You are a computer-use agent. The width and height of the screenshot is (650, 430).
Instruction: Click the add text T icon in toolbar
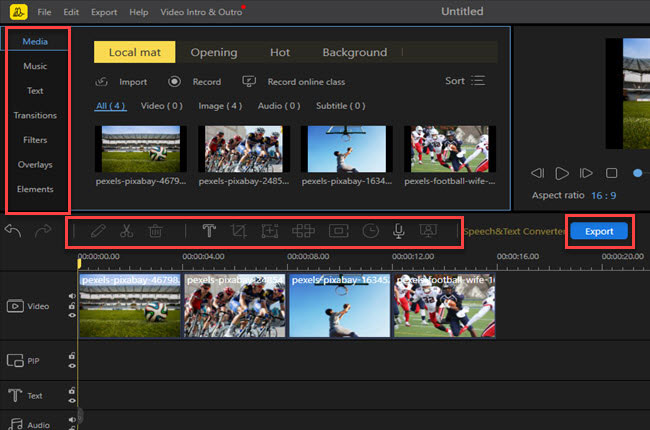point(209,231)
